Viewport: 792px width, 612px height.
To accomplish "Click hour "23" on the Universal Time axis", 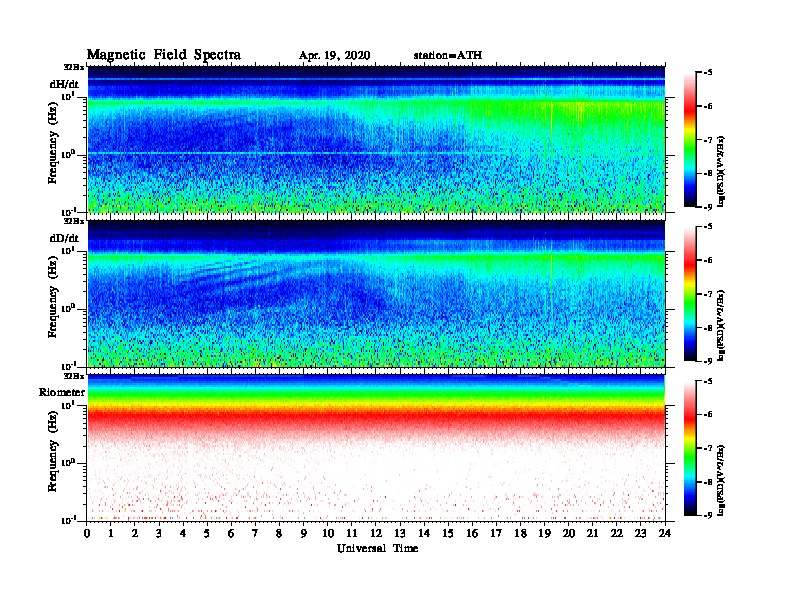I will pyautogui.click(x=640, y=533).
